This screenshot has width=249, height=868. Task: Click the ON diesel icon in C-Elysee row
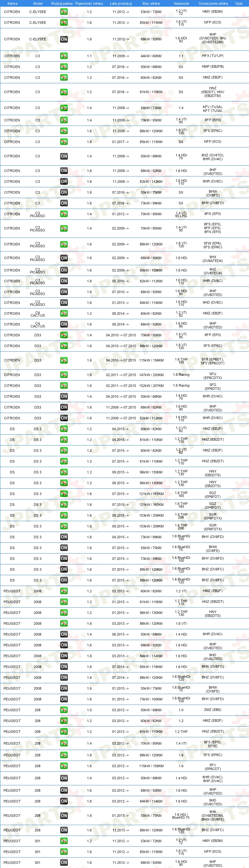point(64,39)
